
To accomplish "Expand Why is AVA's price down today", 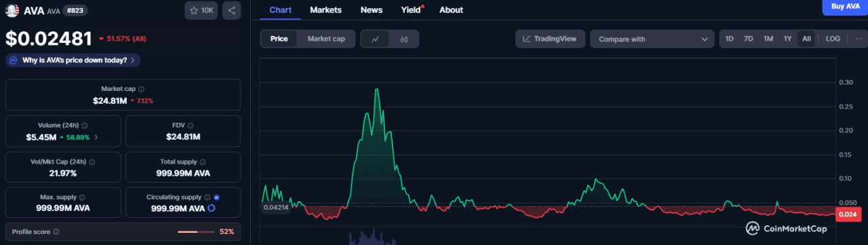I will (73, 60).
